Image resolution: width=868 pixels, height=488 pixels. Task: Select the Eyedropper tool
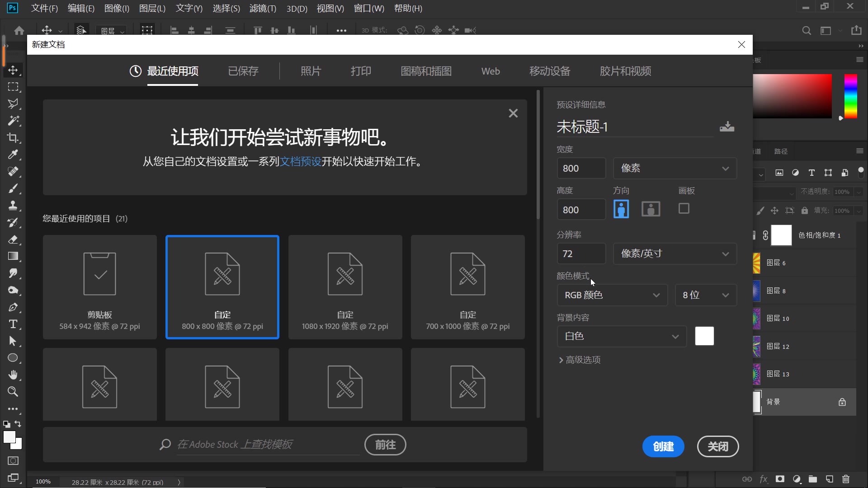pos(13,155)
